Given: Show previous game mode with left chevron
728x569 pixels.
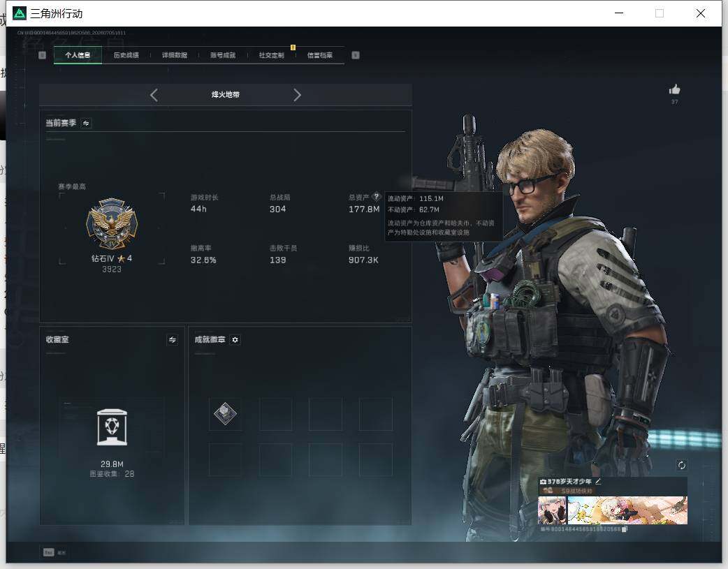Looking at the screenshot, I should (x=154, y=95).
